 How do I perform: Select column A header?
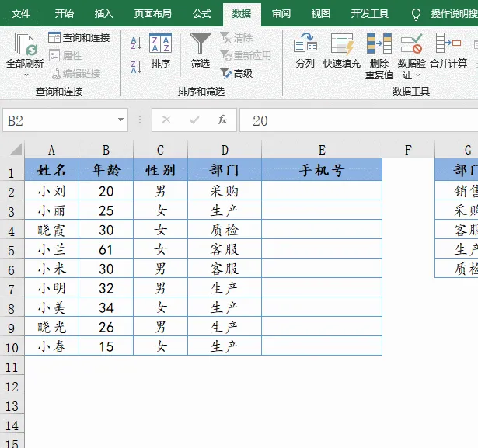pos(51,150)
